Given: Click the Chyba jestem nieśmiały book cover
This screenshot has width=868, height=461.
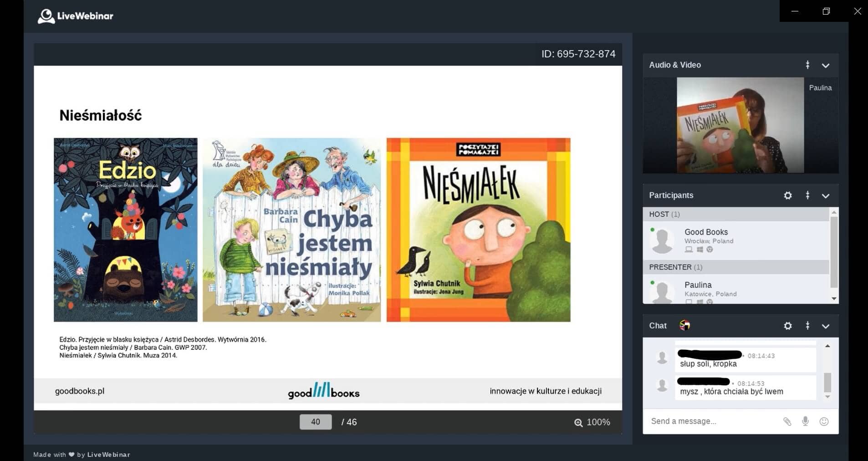Looking at the screenshot, I should pos(291,230).
